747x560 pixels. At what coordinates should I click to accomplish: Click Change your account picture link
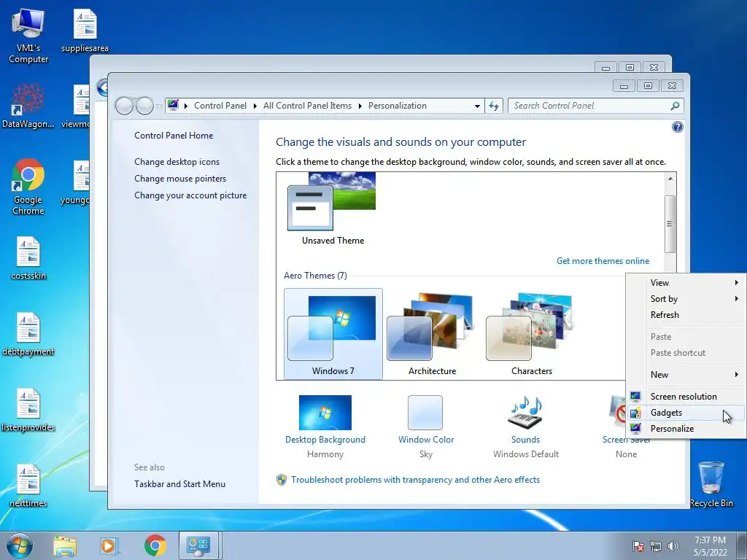click(x=190, y=195)
